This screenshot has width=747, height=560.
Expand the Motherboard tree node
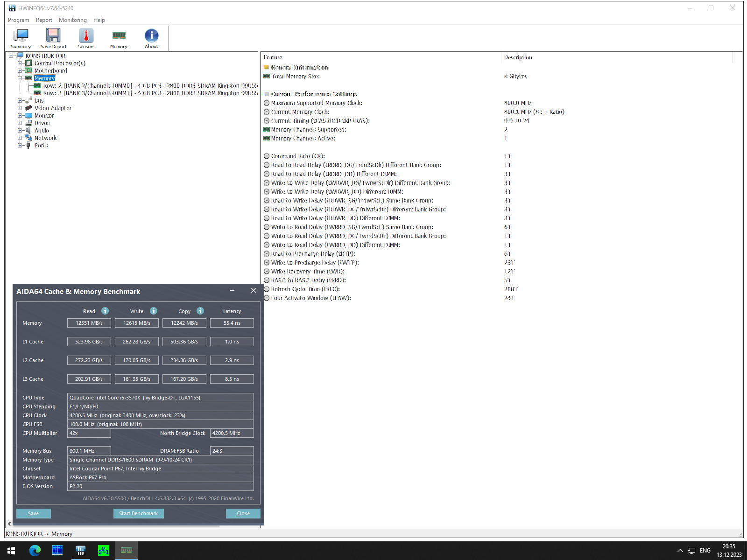(20, 71)
